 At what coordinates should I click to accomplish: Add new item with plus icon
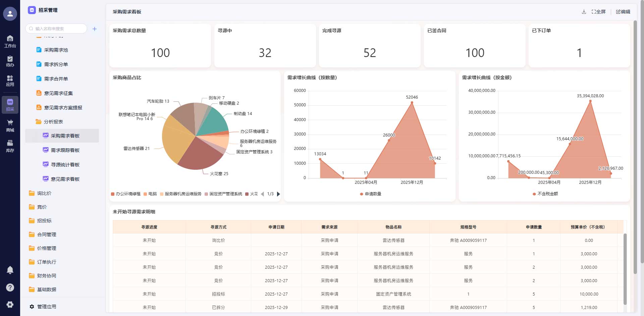click(95, 29)
